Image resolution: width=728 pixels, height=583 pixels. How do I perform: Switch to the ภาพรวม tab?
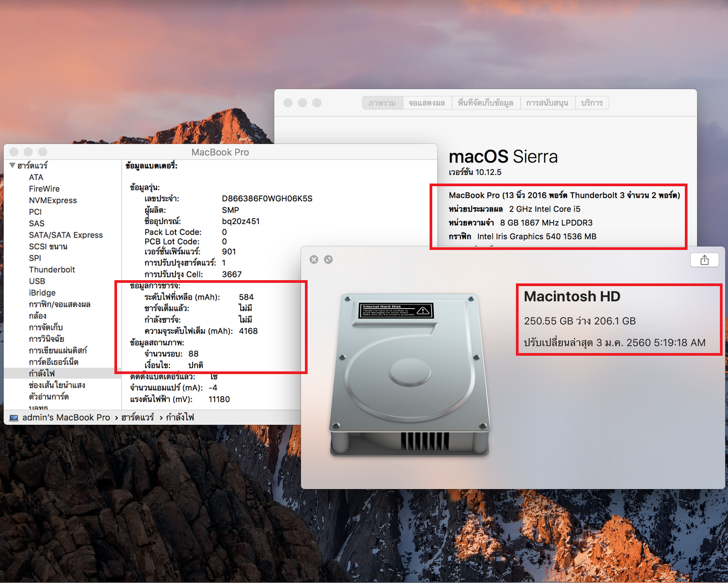[x=383, y=103]
